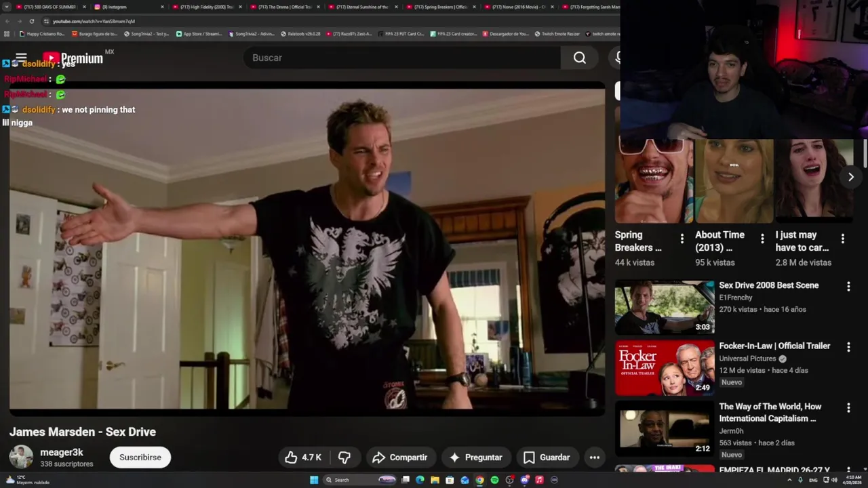Click the YouTube Premium logo
The width and height of the screenshot is (868, 488).
pyautogui.click(x=73, y=58)
